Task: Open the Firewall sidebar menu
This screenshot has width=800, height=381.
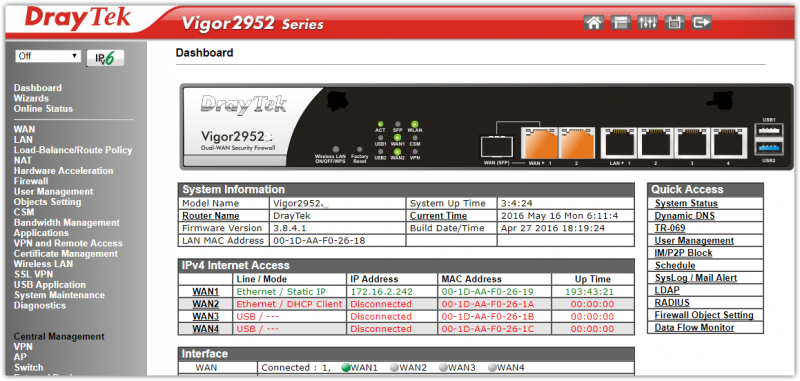Action: (x=31, y=181)
